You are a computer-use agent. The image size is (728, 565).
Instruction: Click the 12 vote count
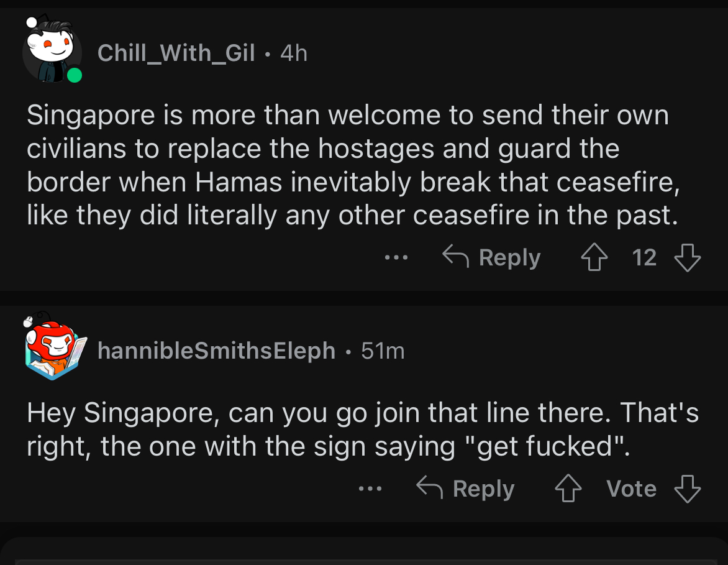tap(644, 257)
